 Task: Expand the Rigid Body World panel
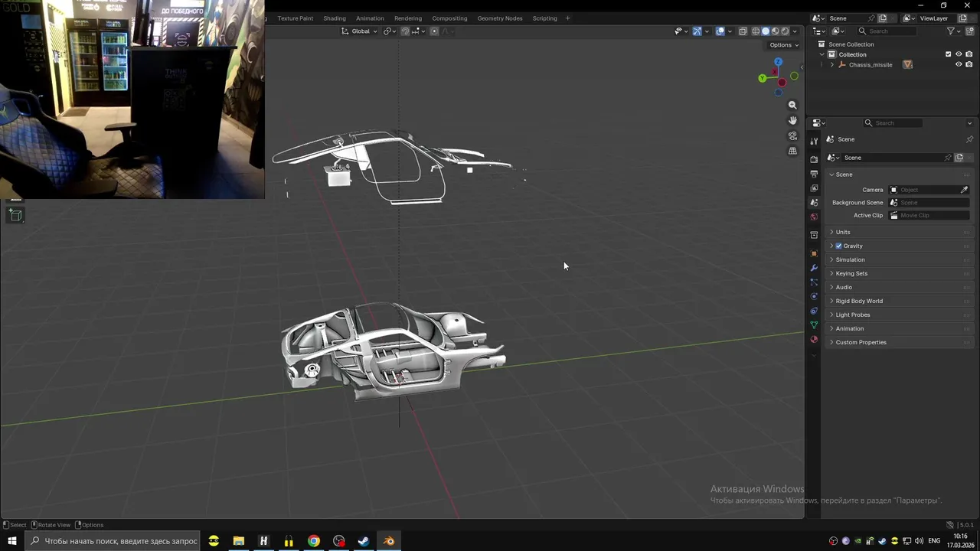point(900,301)
